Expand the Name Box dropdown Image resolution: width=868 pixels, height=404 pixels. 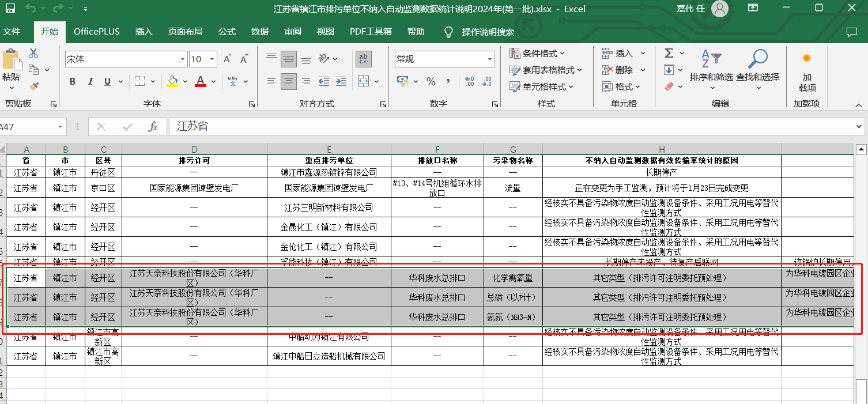60,127
